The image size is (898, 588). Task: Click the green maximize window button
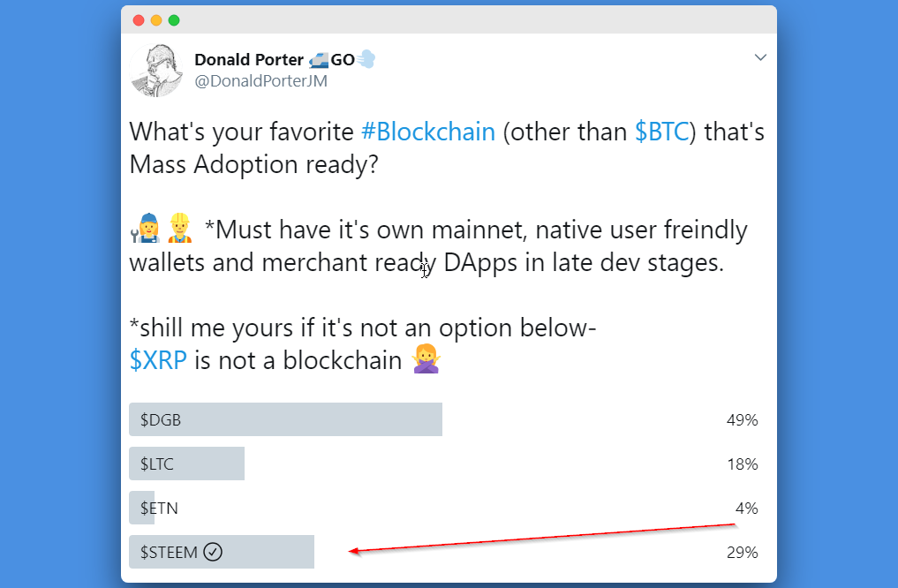point(174,20)
